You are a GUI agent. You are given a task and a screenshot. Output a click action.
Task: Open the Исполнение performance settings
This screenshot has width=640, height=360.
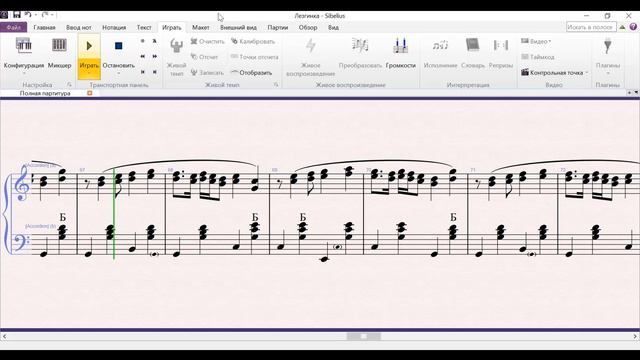[440, 46]
